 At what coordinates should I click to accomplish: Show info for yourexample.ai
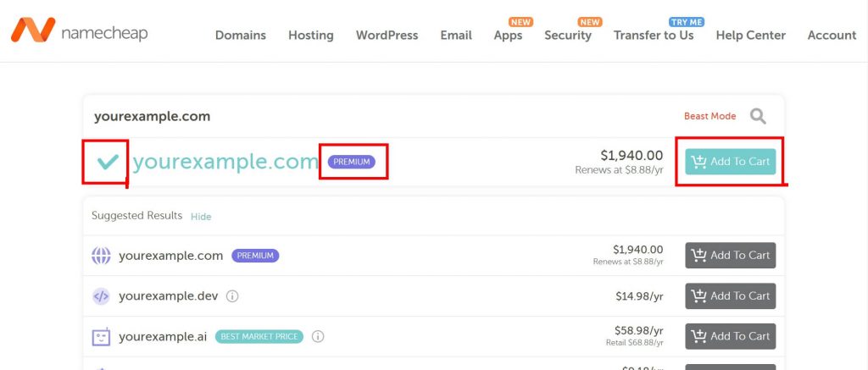tap(318, 336)
